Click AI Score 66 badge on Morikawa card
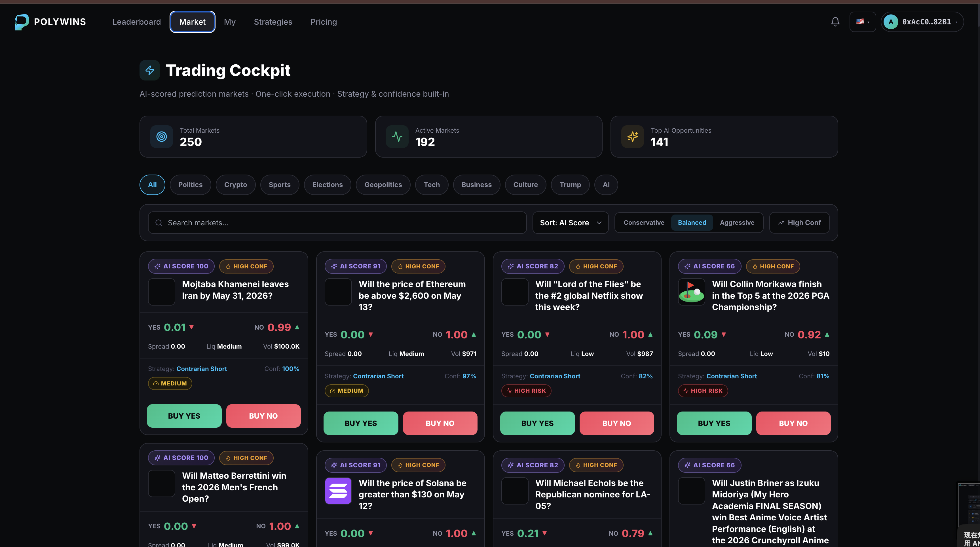This screenshot has height=547, width=980. click(709, 266)
